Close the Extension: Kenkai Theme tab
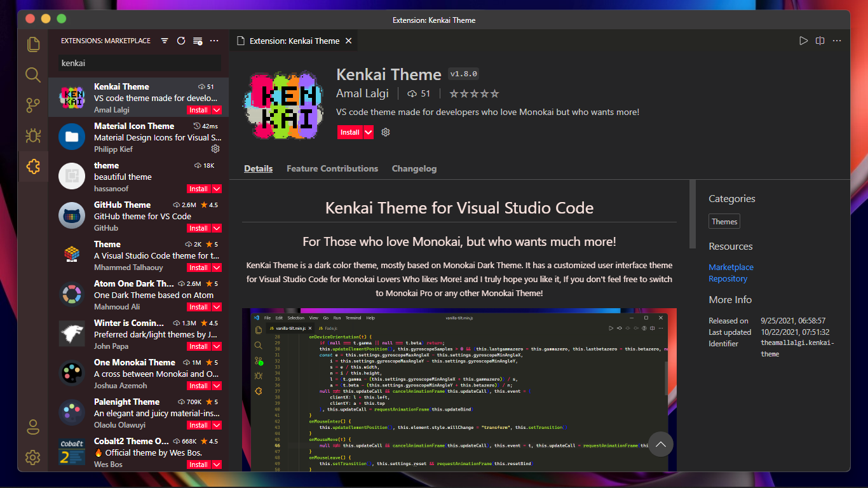 348,41
